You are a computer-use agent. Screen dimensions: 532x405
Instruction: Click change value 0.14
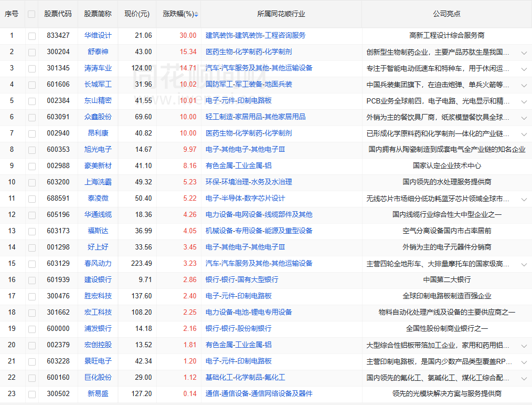click(189, 393)
